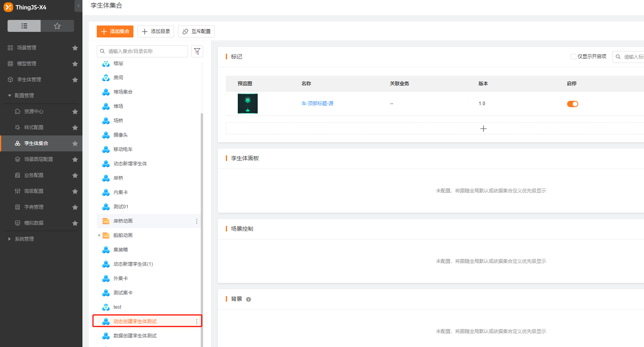Screen dimensions: 644x347
Task: Show info tooltip next to 背景
Action: [249, 299]
